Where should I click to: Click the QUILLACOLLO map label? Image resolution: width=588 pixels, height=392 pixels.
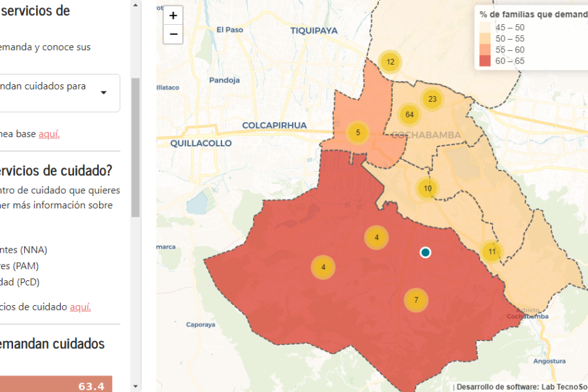(x=201, y=143)
